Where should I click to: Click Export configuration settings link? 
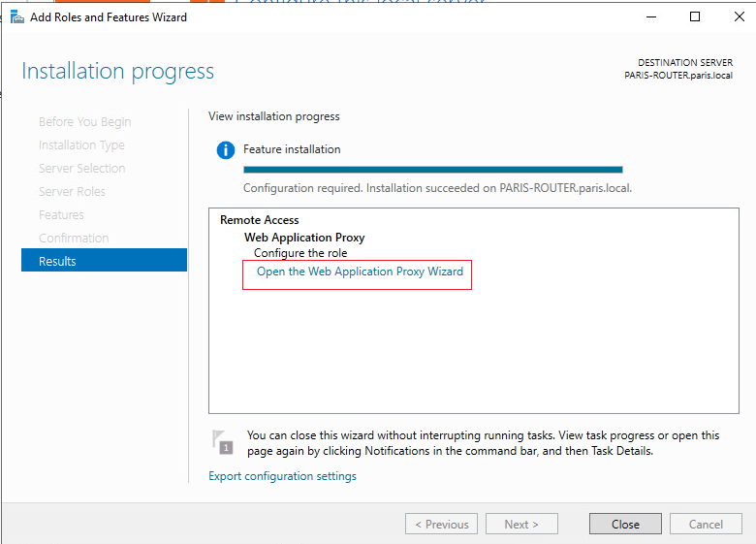[x=282, y=476]
